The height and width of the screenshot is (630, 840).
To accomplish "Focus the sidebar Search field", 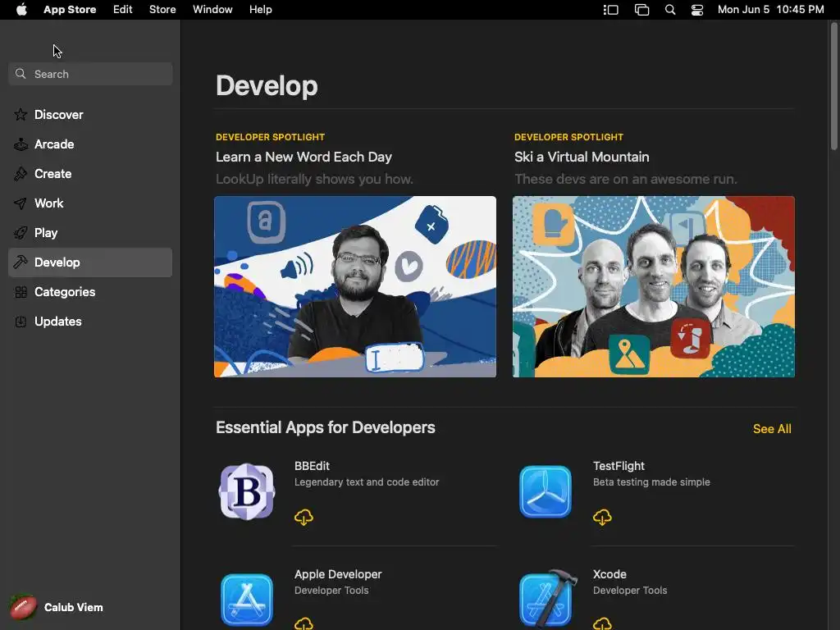I will [x=90, y=74].
